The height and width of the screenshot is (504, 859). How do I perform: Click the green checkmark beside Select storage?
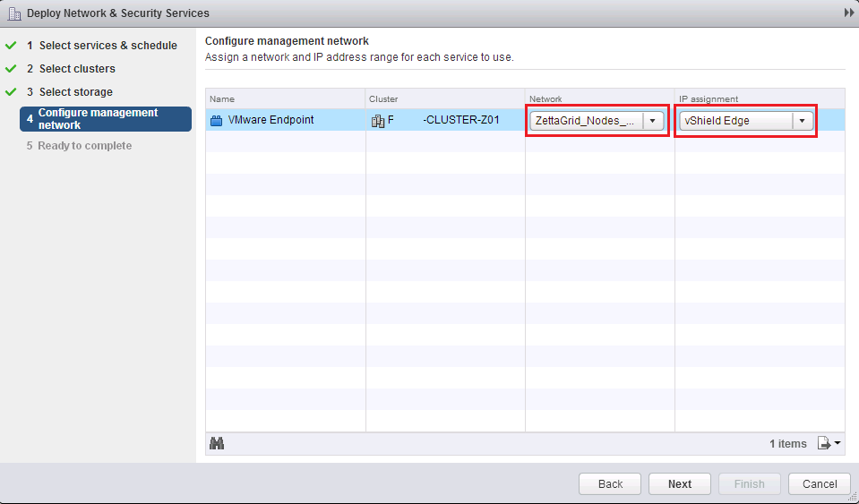pos(11,92)
